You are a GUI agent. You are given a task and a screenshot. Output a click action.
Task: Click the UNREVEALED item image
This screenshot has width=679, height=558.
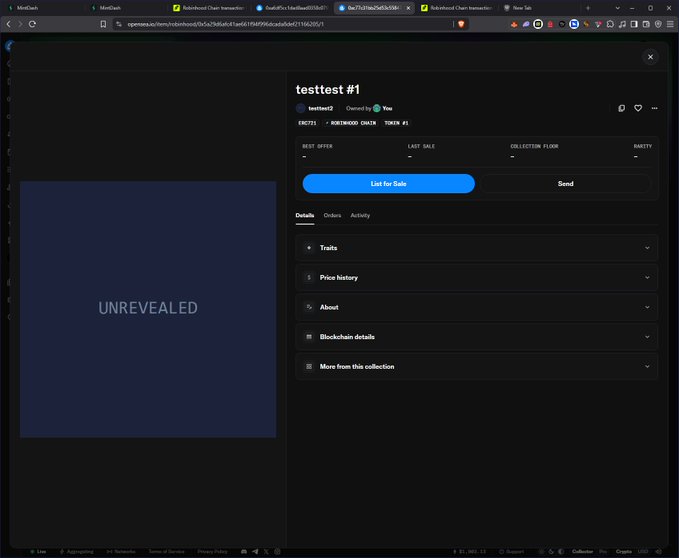click(x=148, y=309)
